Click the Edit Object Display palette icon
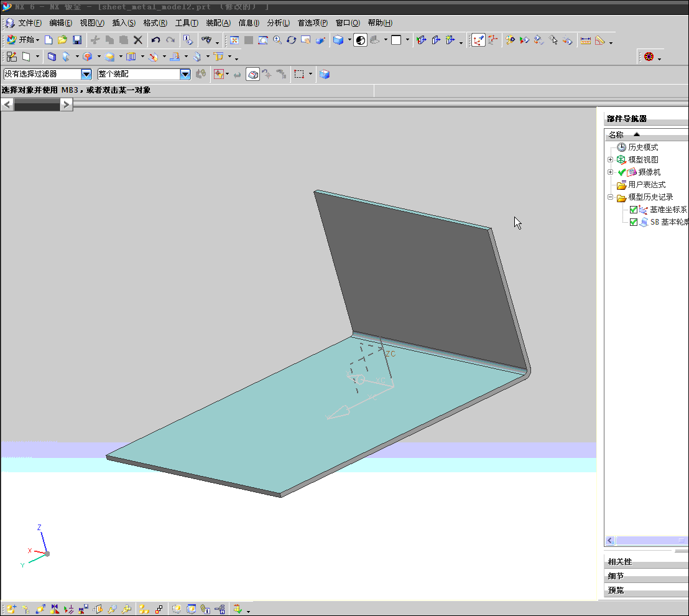Viewport: 689px width, 616px height. pos(510,40)
